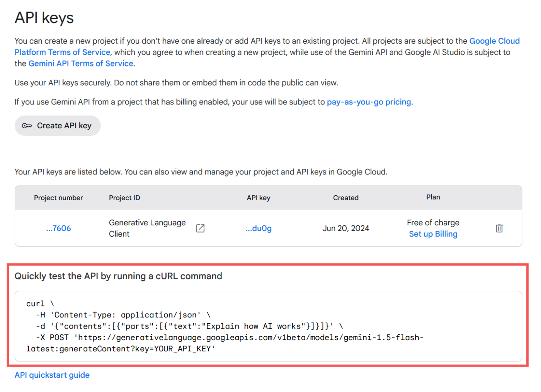Click the Create API key button
This screenshot has height=392, width=541.
tap(58, 126)
